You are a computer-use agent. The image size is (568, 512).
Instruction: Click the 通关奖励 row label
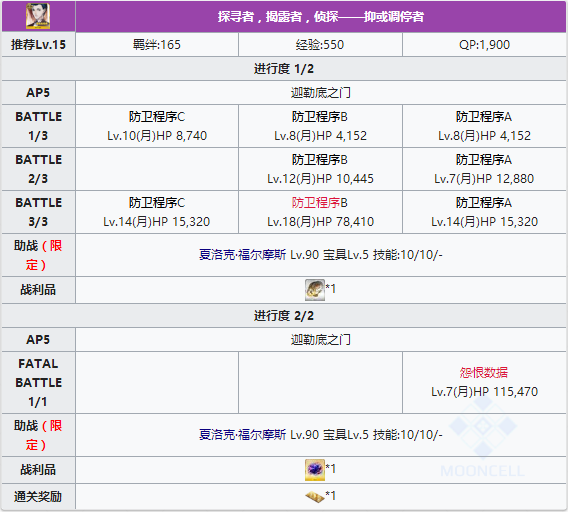pyautogui.click(x=38, y=497)
